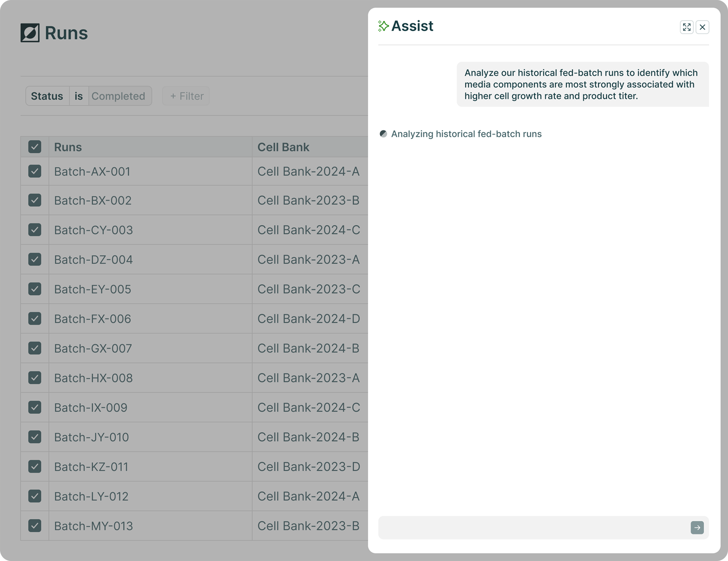Open the Batch-CY-003 run
728x561 pixels.
pyautogui.click(x=93, y=230)
